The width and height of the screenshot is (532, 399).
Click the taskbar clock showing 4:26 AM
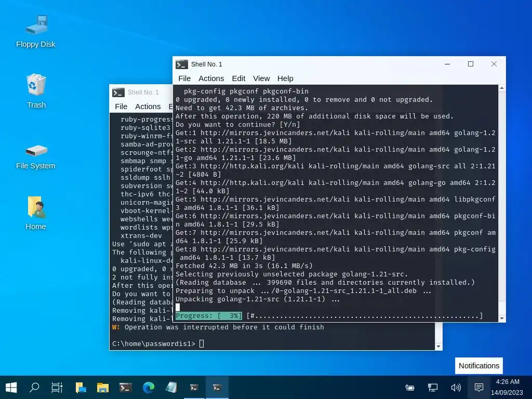pos(508,382)
